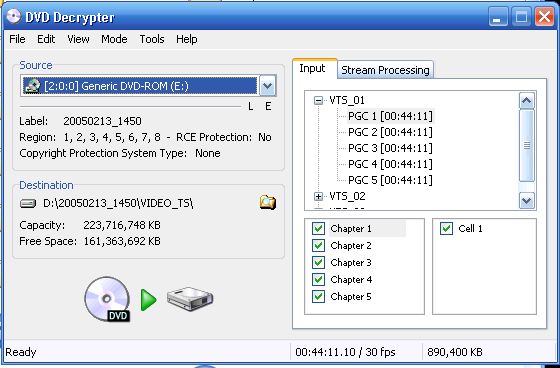Click the E eject button under source drive
The height and width of the screenshot is (368, 560).
coord(268,106)
